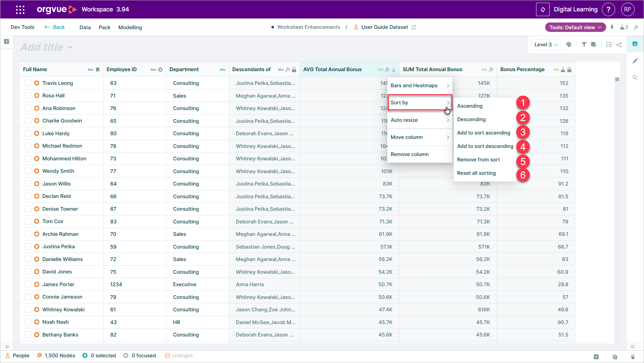Open the help question mark icon
This screenshot has height=363, width=644.
(608, 10)
